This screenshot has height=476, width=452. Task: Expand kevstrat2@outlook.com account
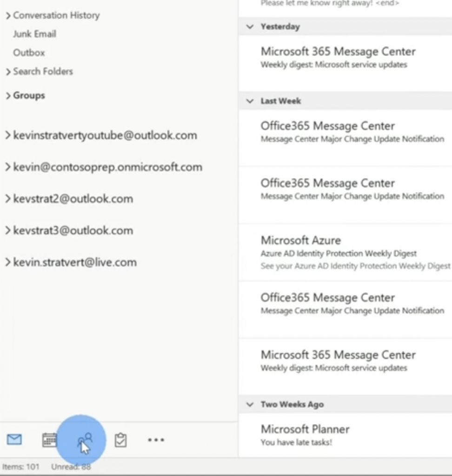click(8, 199)
